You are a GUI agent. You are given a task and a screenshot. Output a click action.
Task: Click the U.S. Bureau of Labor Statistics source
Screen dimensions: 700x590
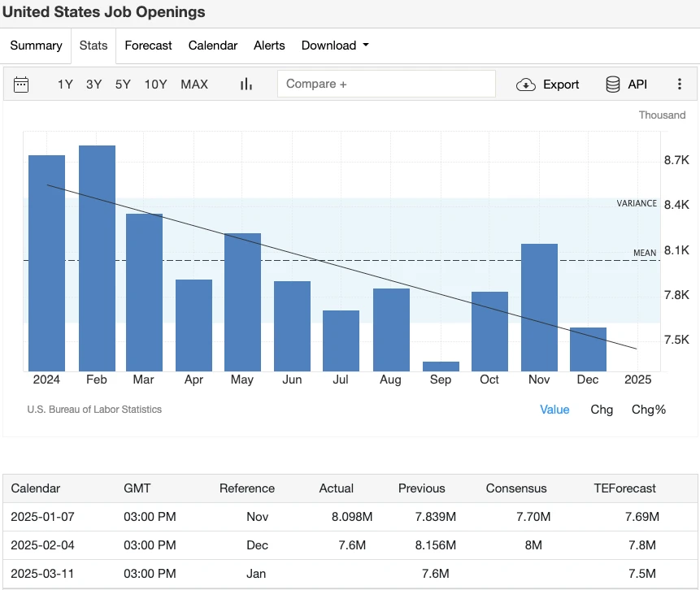coord(94,410)
